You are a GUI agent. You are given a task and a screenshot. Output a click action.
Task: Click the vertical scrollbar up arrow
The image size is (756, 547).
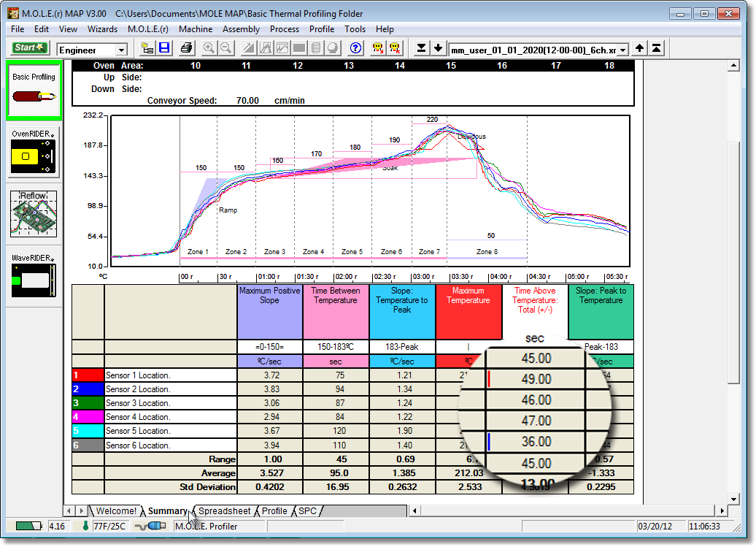(x=733, y=66)
